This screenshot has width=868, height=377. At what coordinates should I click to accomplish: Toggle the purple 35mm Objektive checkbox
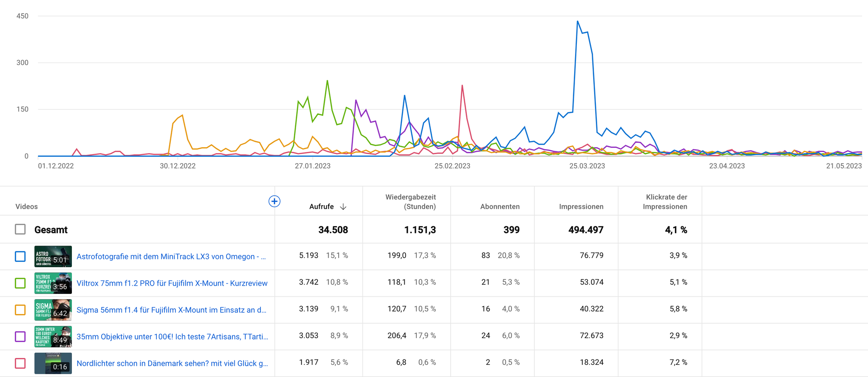(x=20, y=336)
